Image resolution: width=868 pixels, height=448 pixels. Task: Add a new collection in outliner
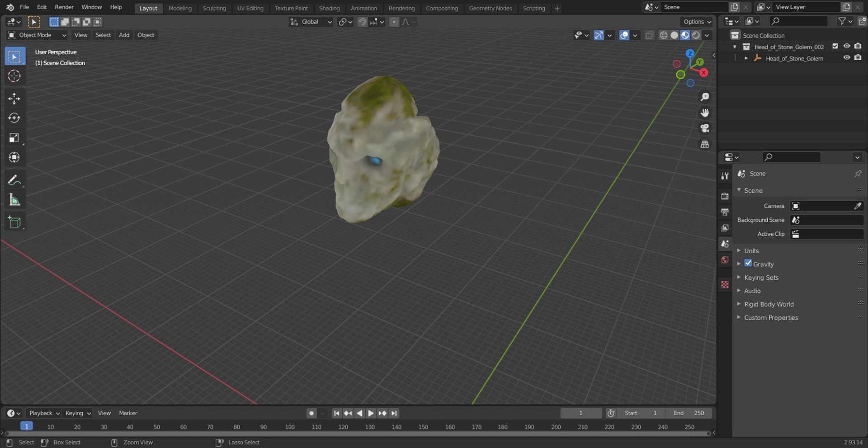pyautogui.click(x=862, y=21)
